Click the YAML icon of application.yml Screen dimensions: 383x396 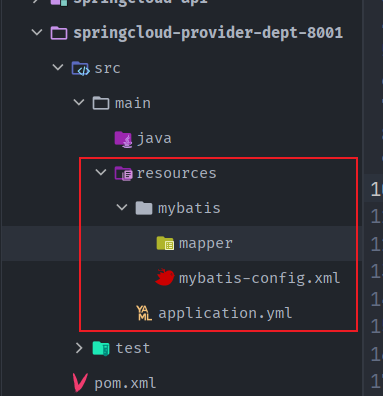click(x=144, y=313)
